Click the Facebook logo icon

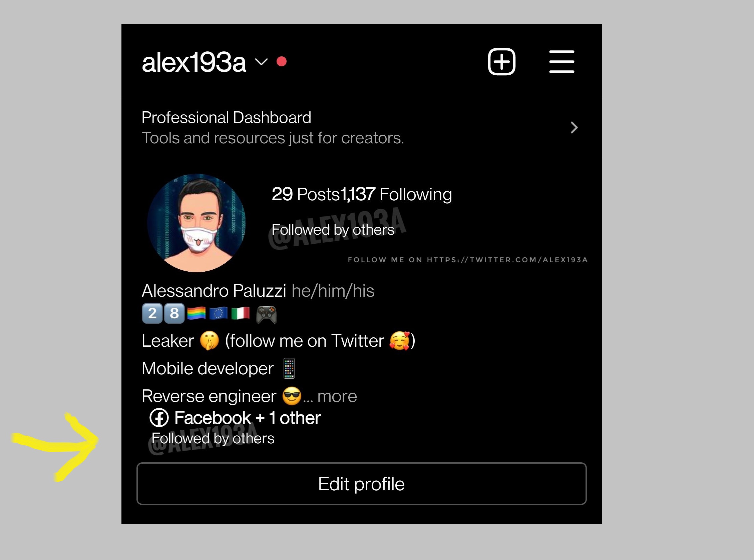159,418
